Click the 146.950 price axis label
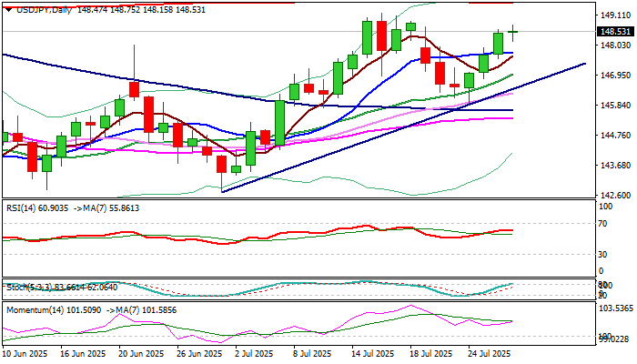This screenshot has width=637, height=364. pos(612,76)
